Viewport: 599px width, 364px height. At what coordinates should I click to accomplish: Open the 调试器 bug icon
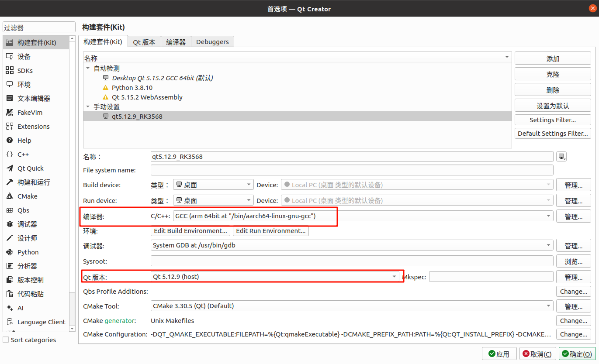pyautogui.click(x=9, y=224)
